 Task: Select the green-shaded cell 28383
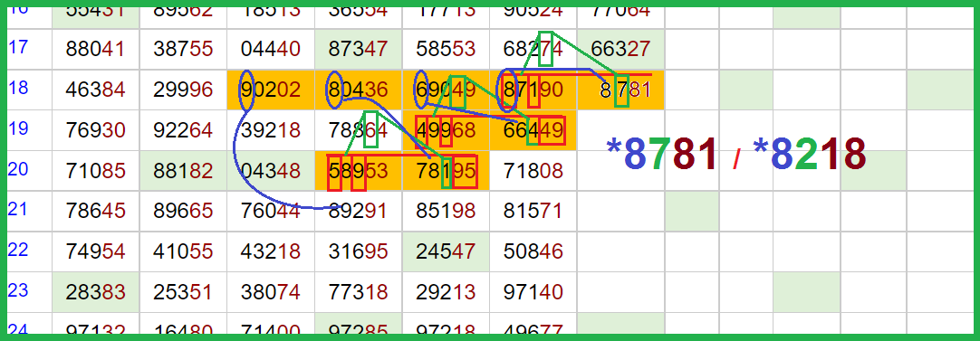click(x=96, y=292)
